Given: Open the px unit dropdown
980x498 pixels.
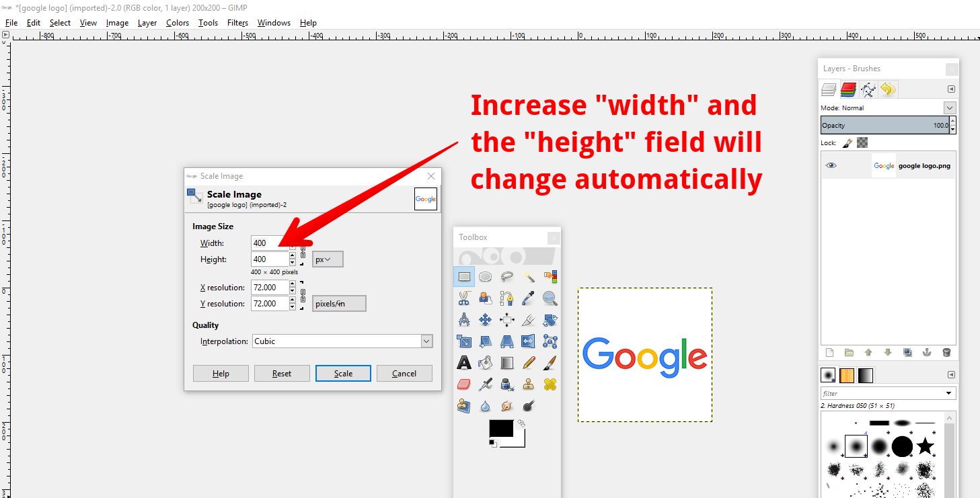Looking at the screenshot, I should tap(328, 259).
